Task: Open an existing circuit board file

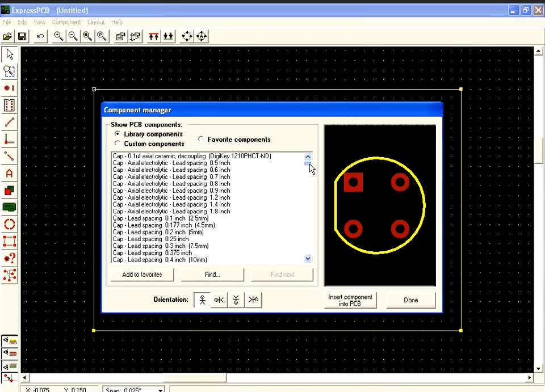Action: 7,36
